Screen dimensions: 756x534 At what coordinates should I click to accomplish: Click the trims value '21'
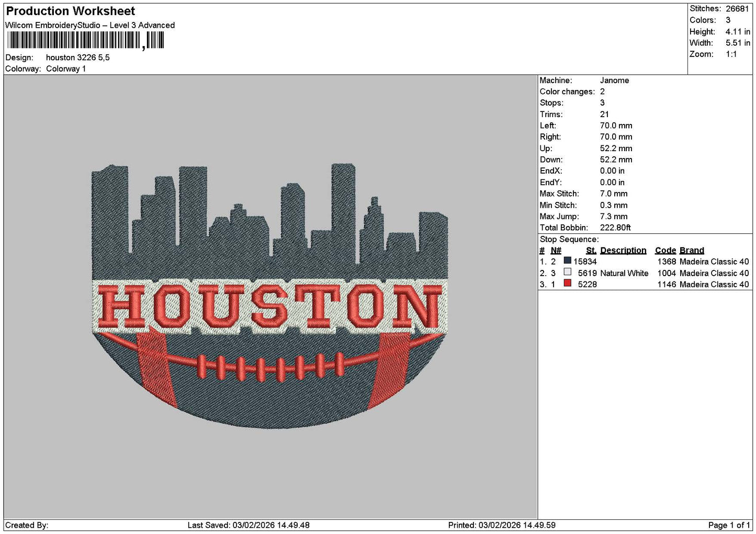pos(604,115)
